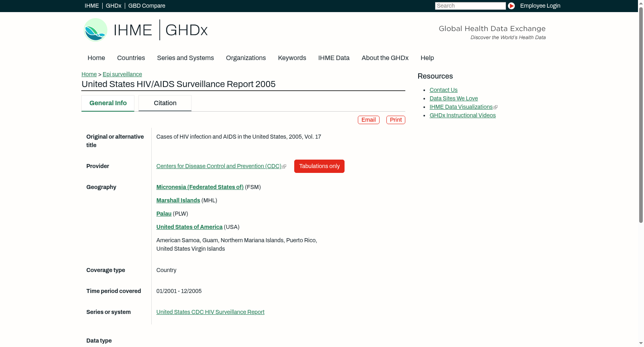Select the General Info tab

pos(108,103)
